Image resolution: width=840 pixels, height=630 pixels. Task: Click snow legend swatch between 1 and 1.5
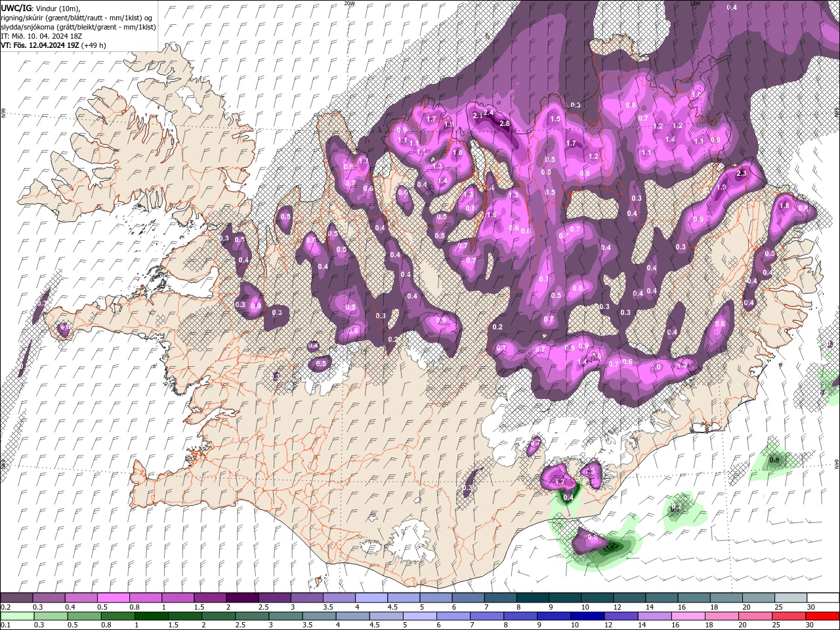tap(178, 598)
